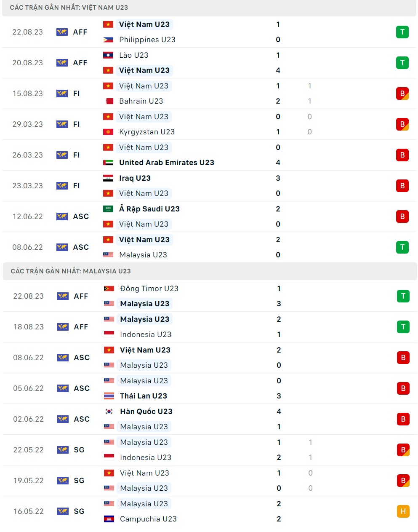Click the date 02.06.22 in Malaysia's match list
This screenshot has height=532, width=418.
point(28,419)
